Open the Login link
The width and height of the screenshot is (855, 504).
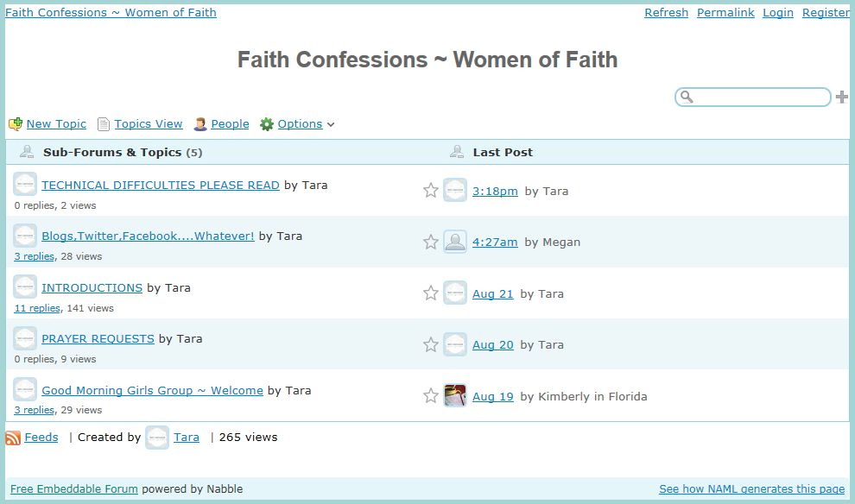[x=777, y=13]
